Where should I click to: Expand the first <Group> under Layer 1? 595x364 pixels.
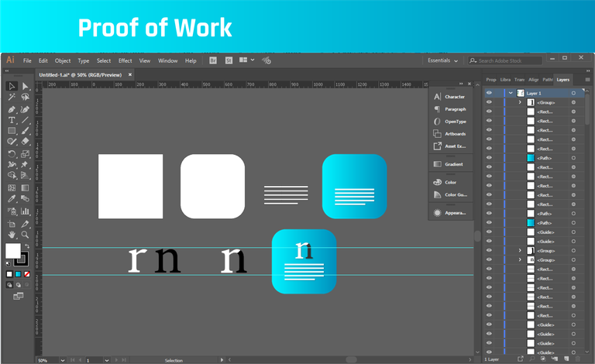(x=520, y=102)
